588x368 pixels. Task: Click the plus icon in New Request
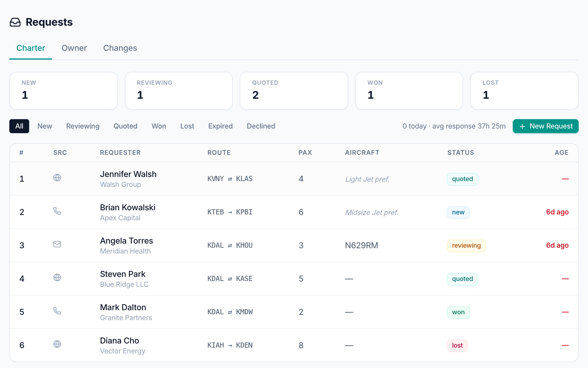click(x=522, y=126)
